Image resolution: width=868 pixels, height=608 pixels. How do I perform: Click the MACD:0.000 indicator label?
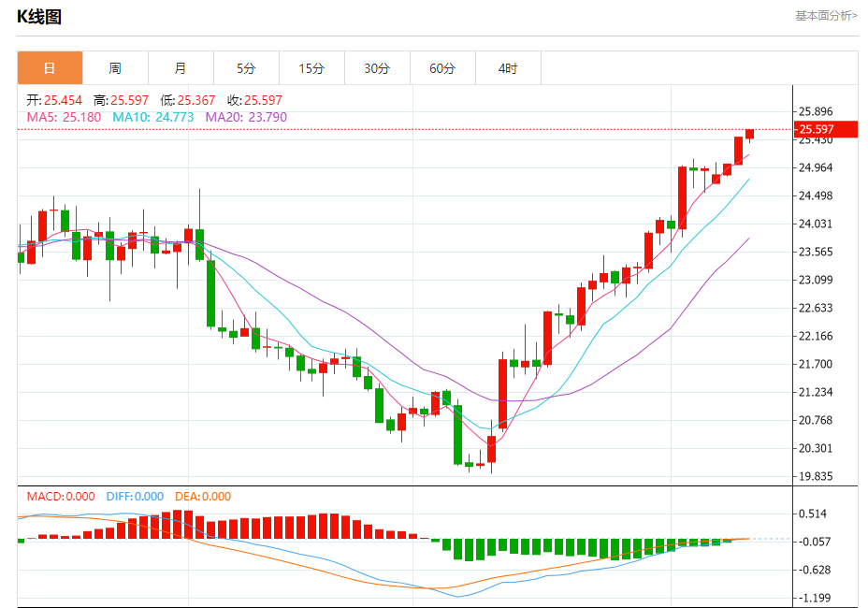pos(61,496)
